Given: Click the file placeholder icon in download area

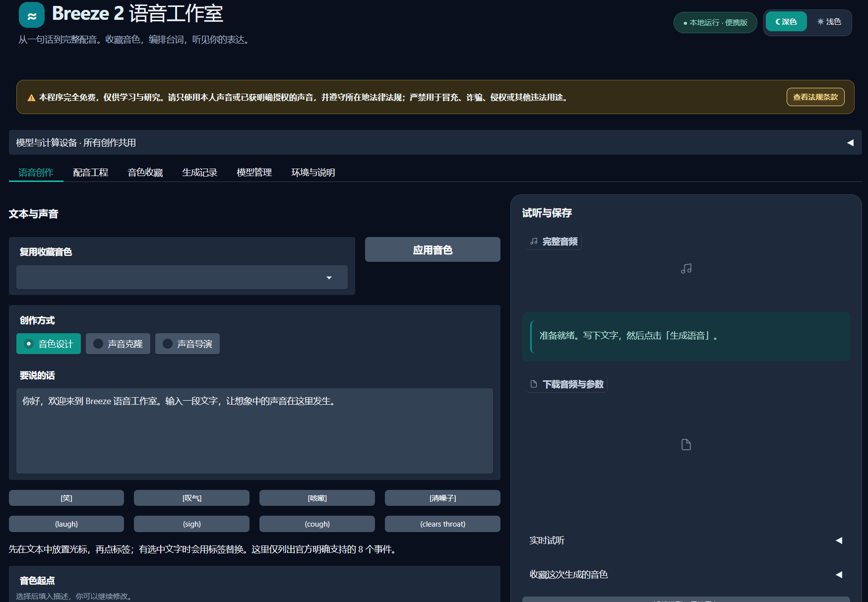Looking at the screenshot, I should point(686,445).
